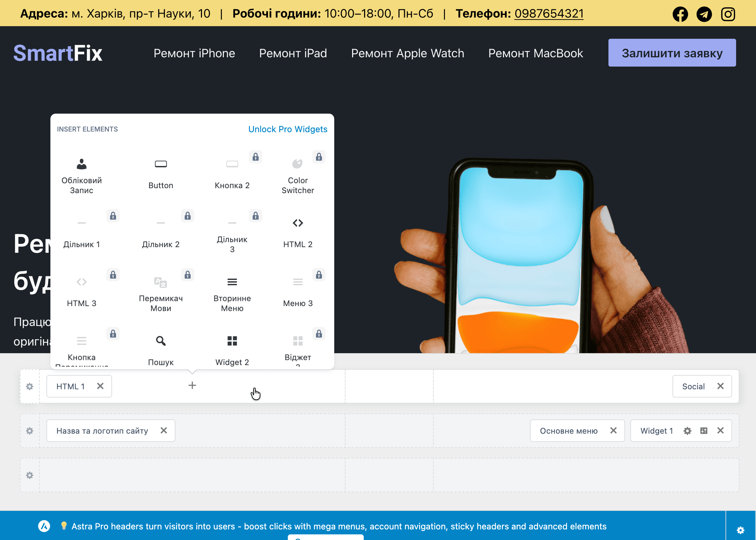Select the locked Дільник 2 element
Viewport: 756px width, 540px height.
click(x=161, y=235)
